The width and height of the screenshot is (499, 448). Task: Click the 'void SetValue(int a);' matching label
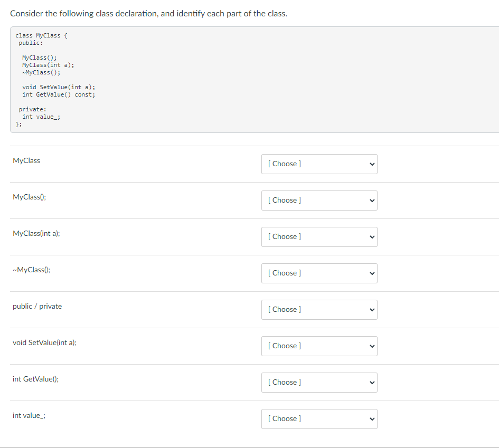click(44, 342)
